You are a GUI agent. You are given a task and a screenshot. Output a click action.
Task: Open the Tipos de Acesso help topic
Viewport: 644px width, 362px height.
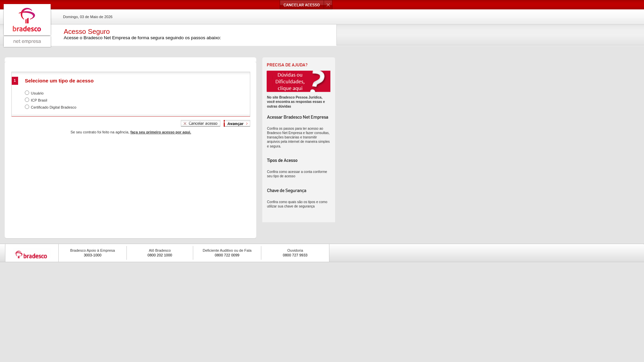(x=282, y=160)
